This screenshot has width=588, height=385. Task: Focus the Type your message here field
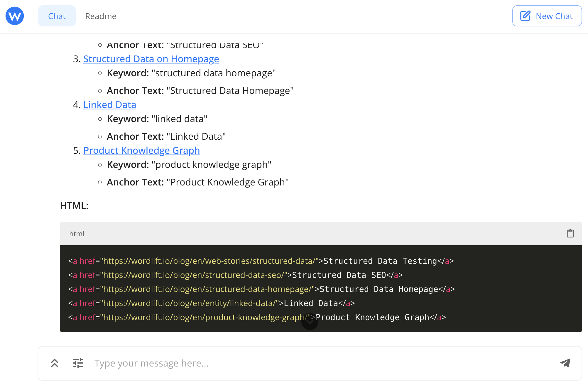point(323,363)
